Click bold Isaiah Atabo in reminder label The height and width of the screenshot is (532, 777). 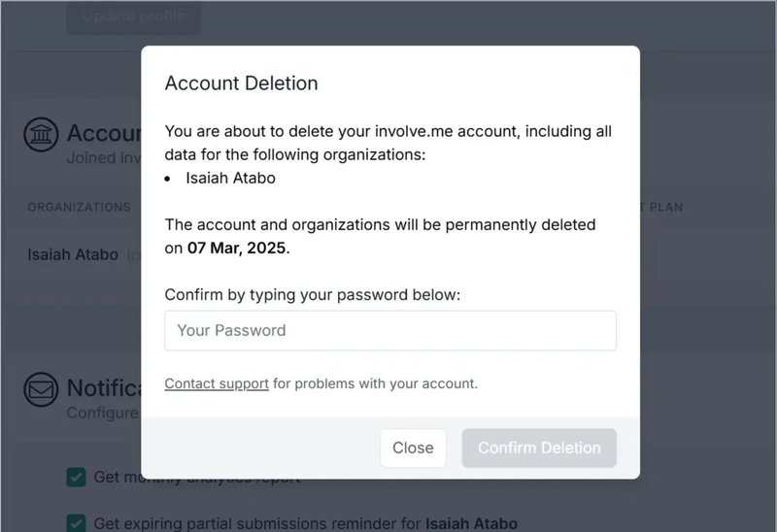point(471,523)
